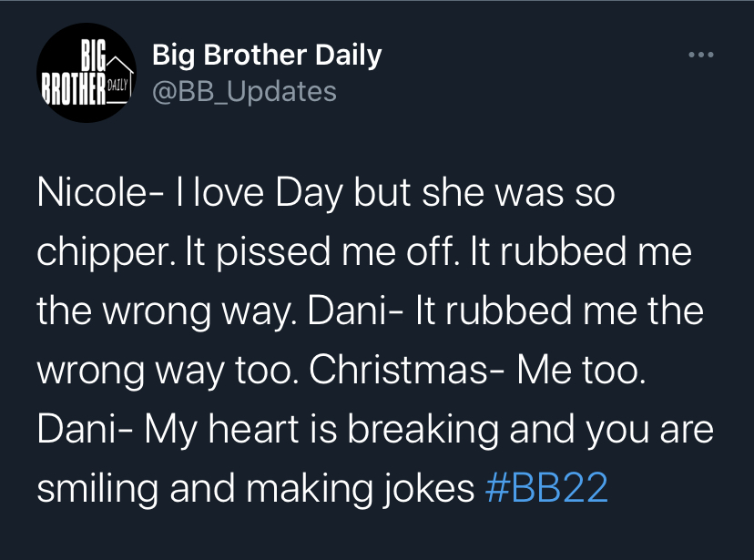Click 'Me too.' at the fourth line's end

click(x=581, y=370)
